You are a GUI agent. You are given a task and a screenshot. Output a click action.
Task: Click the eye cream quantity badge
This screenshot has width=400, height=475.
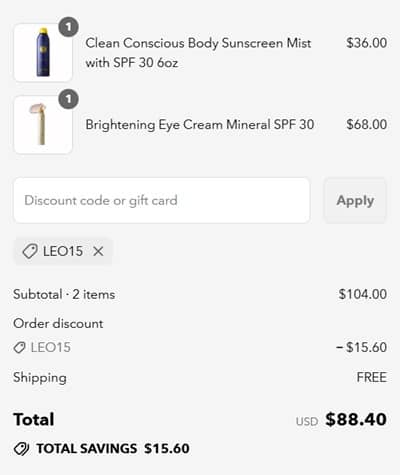(69, 99)
